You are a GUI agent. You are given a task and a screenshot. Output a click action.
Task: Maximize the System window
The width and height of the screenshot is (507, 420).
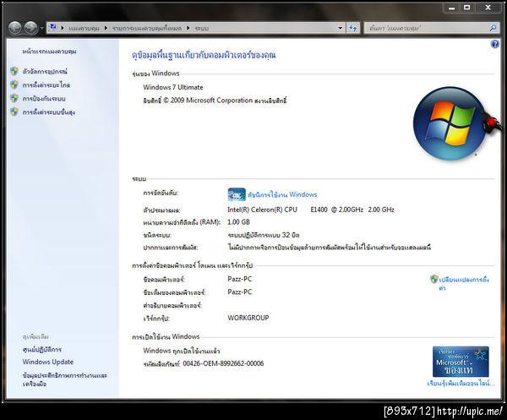tap(467, 8)
